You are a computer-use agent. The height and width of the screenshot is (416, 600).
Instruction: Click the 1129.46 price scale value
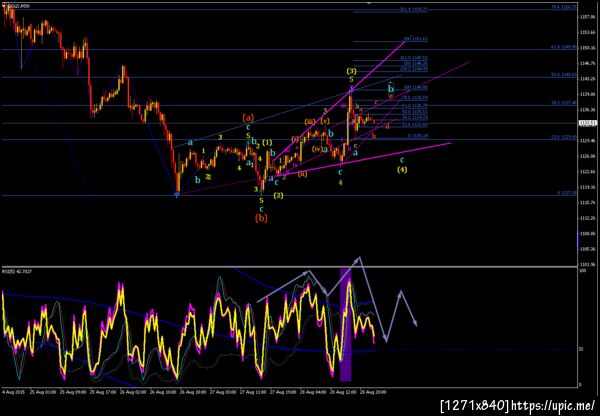(x=586, y=141)
